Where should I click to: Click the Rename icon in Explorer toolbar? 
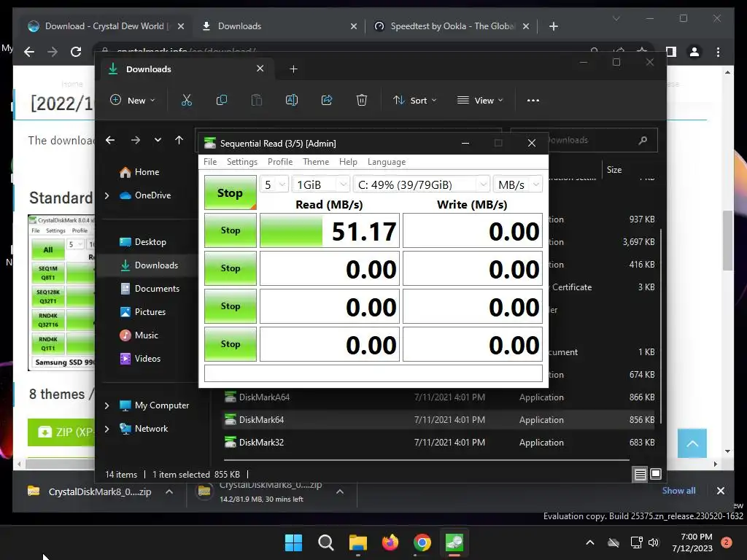292,101
